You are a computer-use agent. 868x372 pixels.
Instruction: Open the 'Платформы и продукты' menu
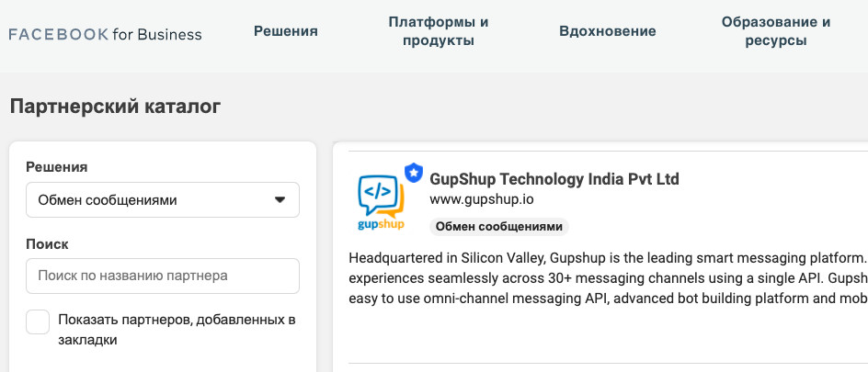pyautogui.click(x=439, y=31)
